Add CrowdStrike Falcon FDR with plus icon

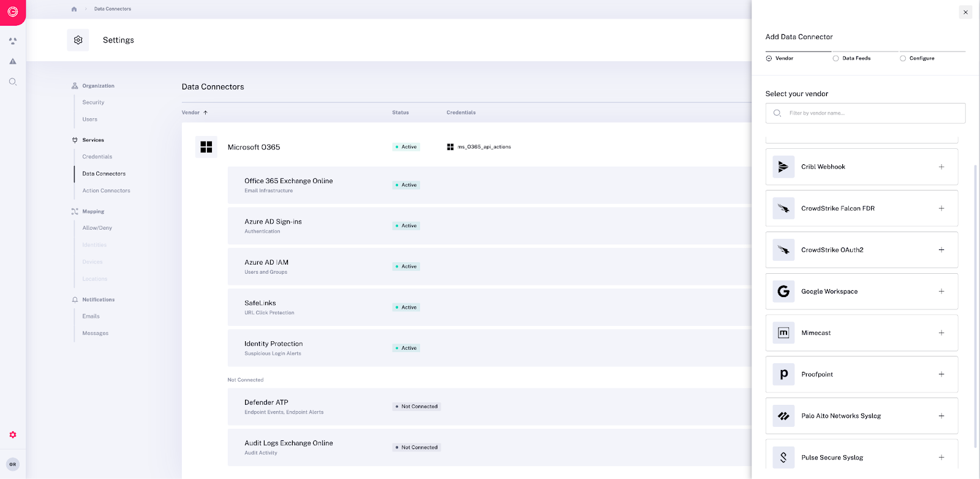click(941, 208)
